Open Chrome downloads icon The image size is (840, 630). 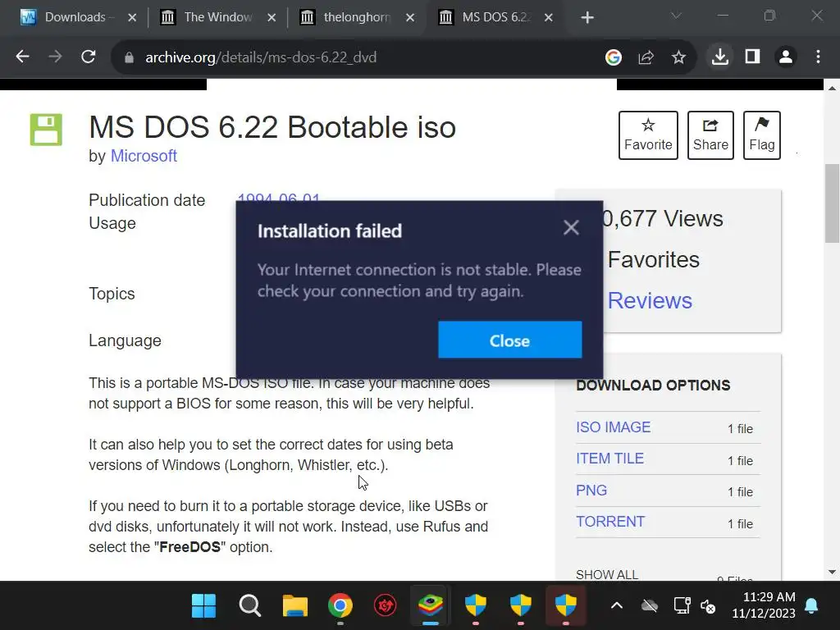coord(720,57)
